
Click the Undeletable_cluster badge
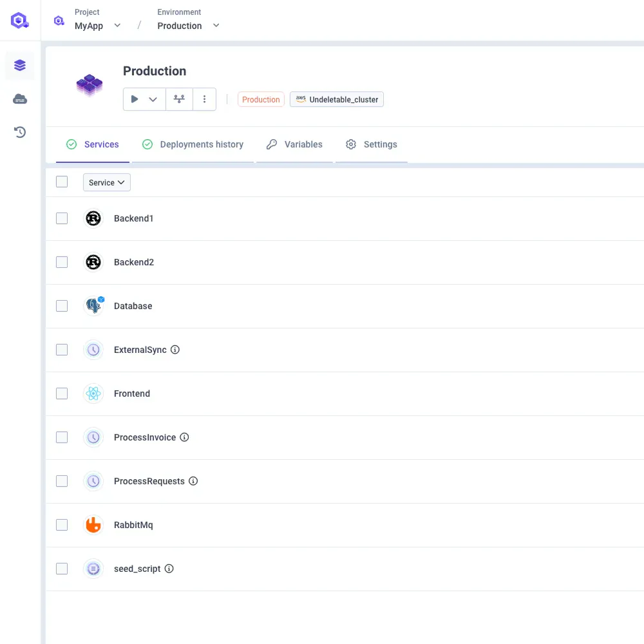[x=336, y=99]
